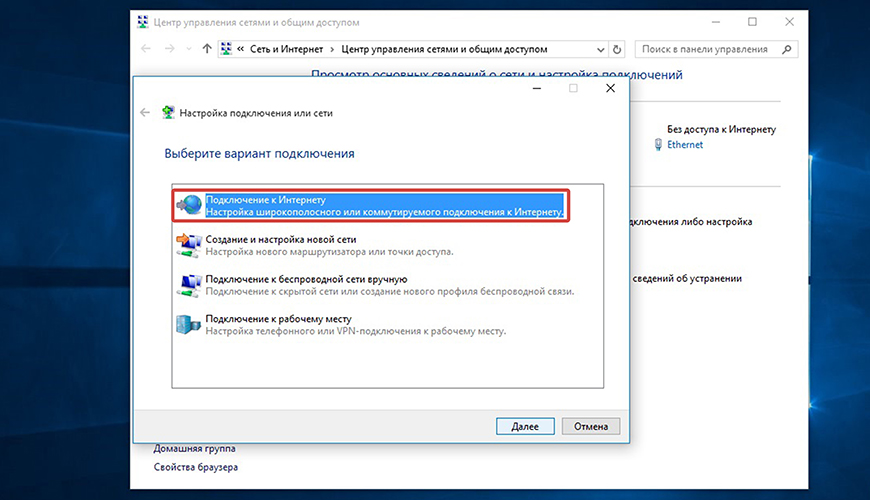Click the globe icon for "Подключение к Интернету"
The width and height of the screenshot is (870, 500).
pos(189,206)
